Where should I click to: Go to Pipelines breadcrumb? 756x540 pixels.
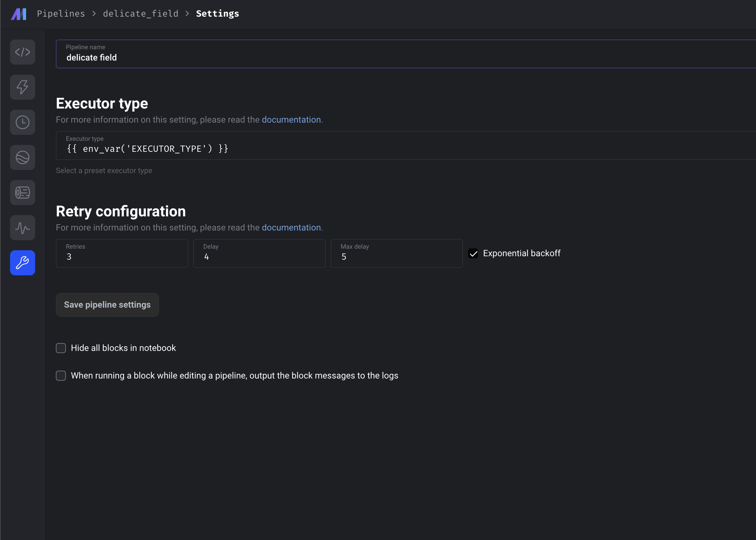tap(61, 13)
